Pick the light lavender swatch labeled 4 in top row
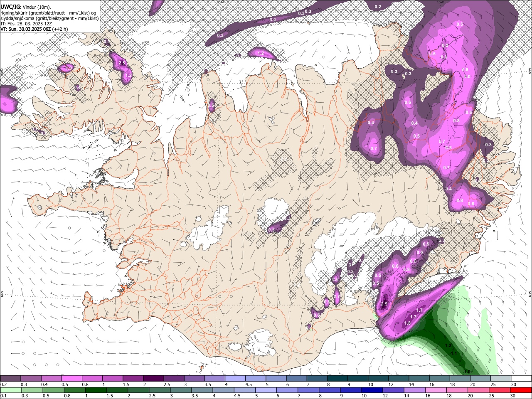The image size is (532, 399). 235,379
